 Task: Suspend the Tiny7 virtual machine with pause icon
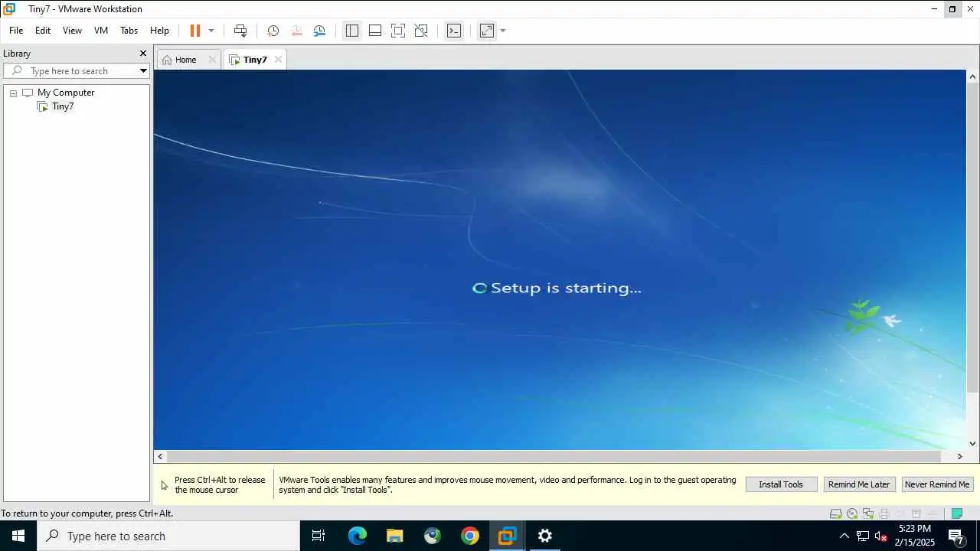tap(194, 31)
